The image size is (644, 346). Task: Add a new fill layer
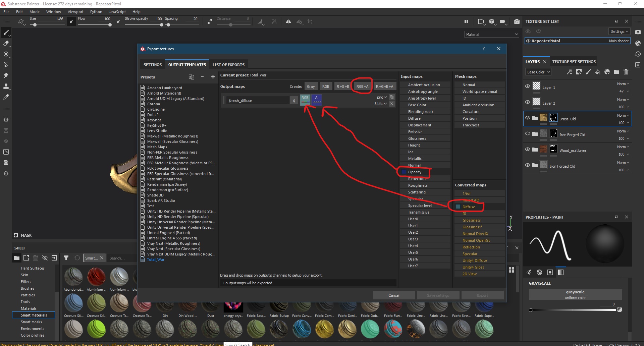598,72
